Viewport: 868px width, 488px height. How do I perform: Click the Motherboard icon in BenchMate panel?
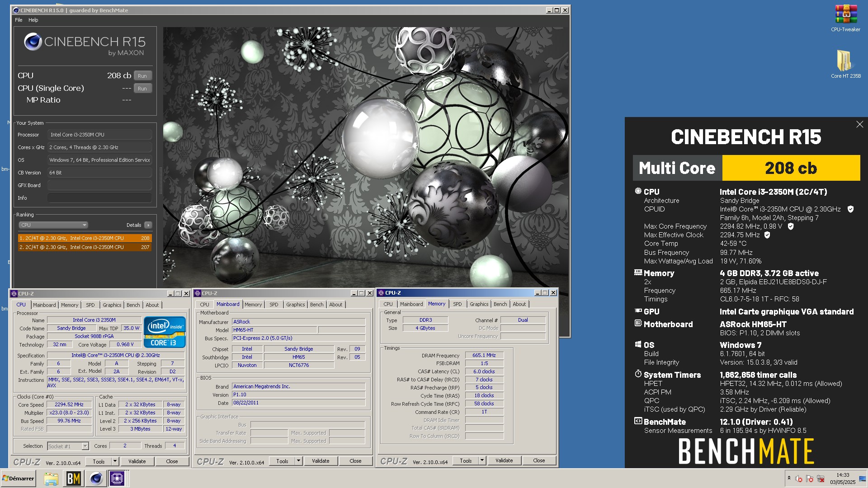click(638, 323)
